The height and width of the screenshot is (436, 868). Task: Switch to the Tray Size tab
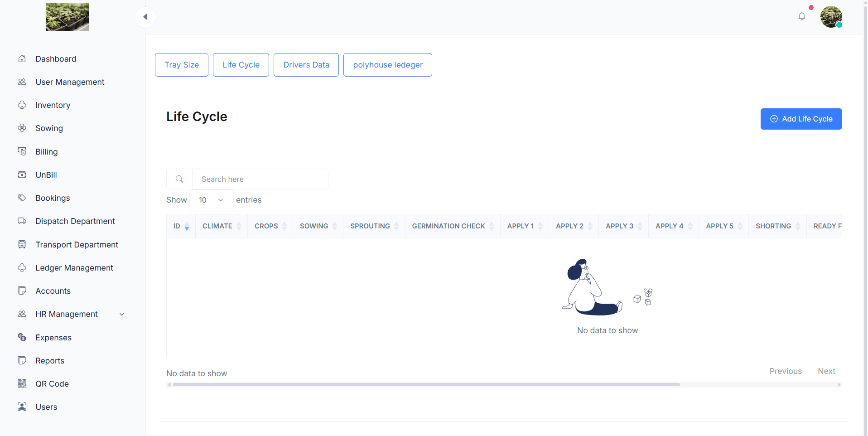coord(182,65)
